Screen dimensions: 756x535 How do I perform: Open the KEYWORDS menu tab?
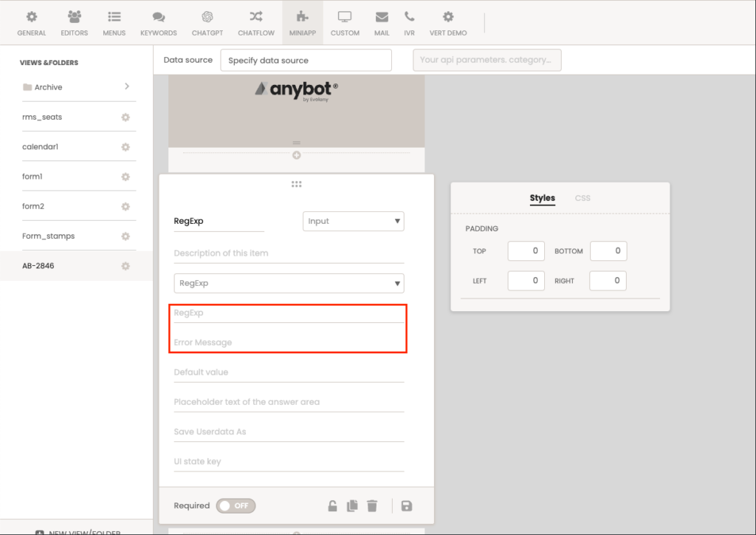pos(159,23)
